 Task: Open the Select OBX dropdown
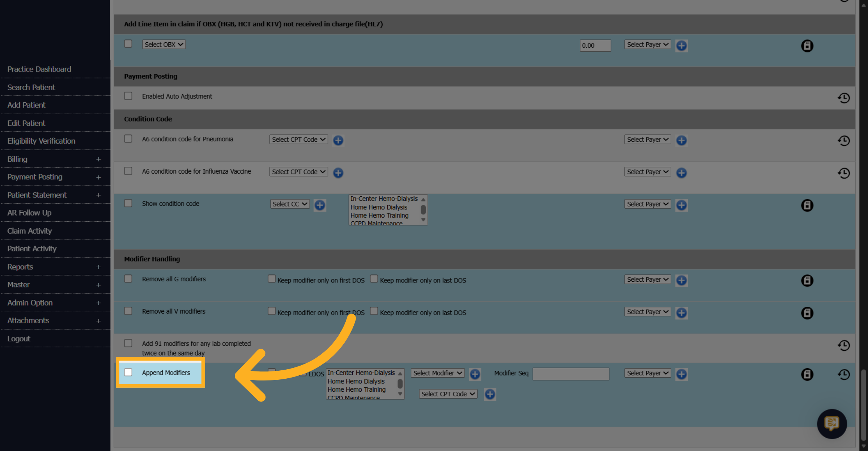click(x=164, y=44)
